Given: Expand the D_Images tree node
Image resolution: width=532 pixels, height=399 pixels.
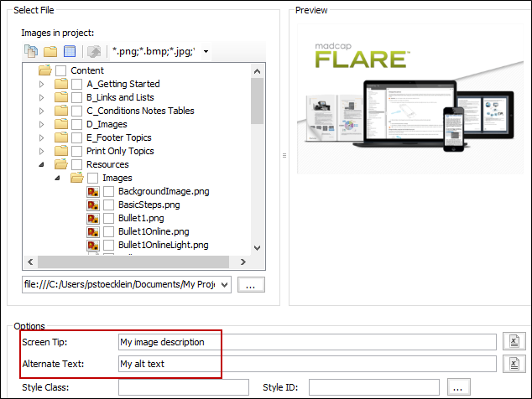Looking at the screenshot, I should [41, 124].
